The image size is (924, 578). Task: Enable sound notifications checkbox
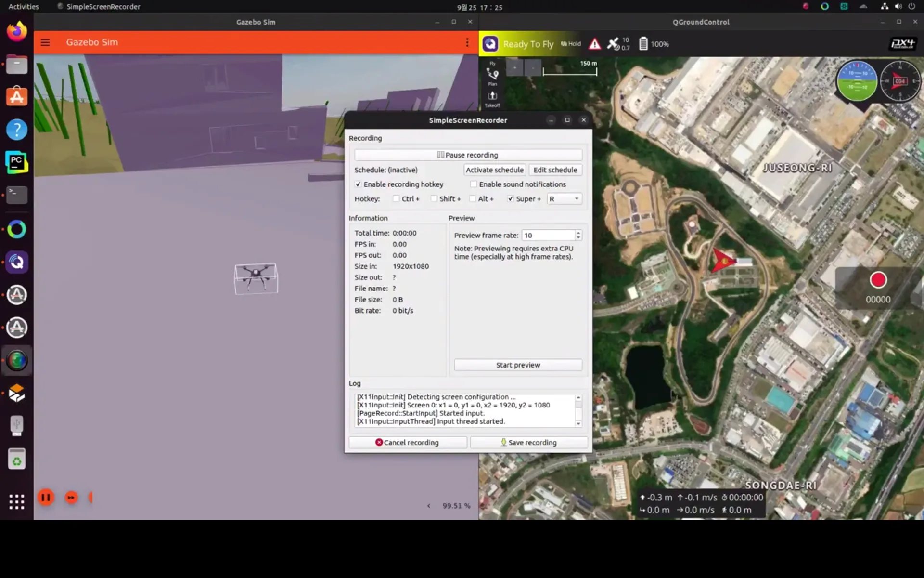(474, 184)
